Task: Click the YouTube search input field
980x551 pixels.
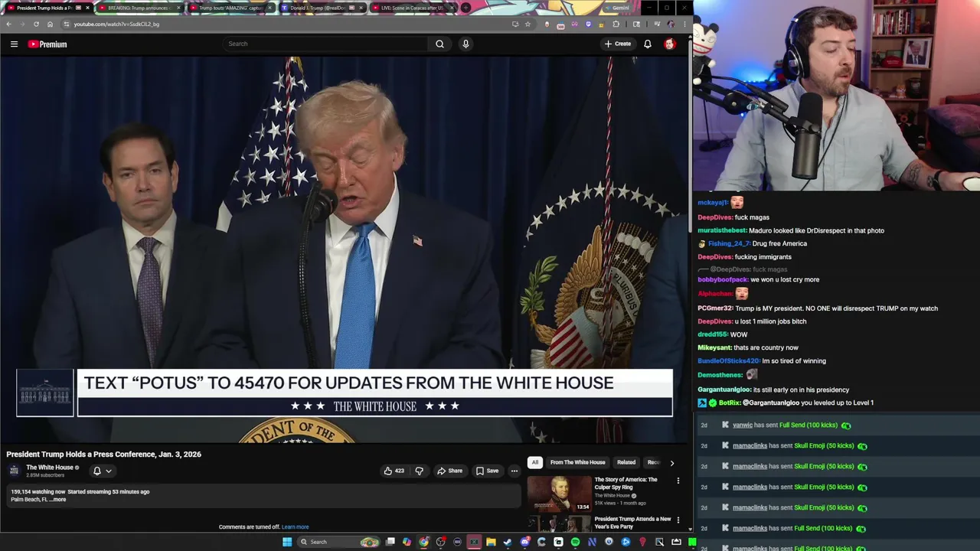Action: 325,44
